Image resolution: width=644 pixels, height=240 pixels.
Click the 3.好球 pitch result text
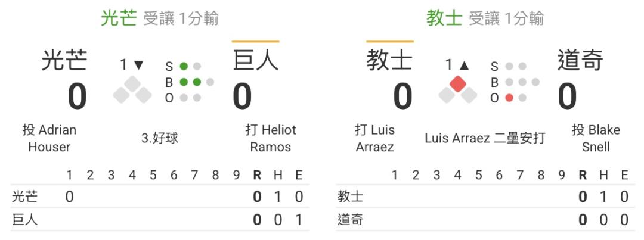(160, 138)
